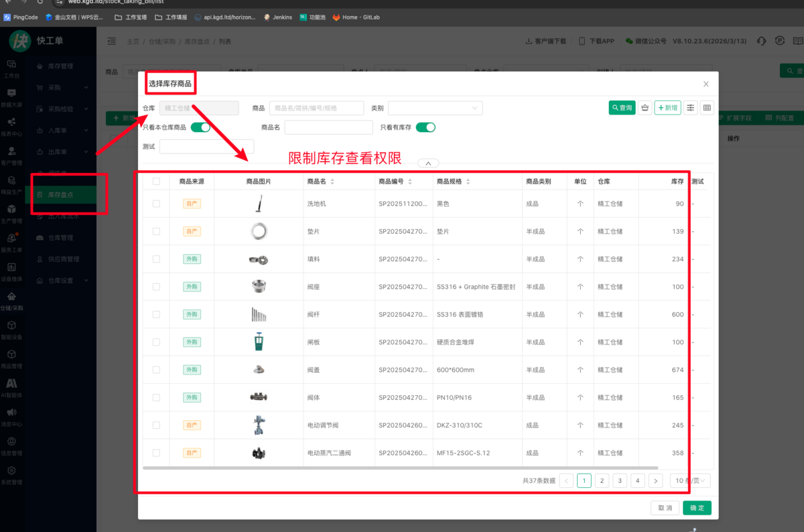Collapse the sidebar with hamburger icon

111,42
